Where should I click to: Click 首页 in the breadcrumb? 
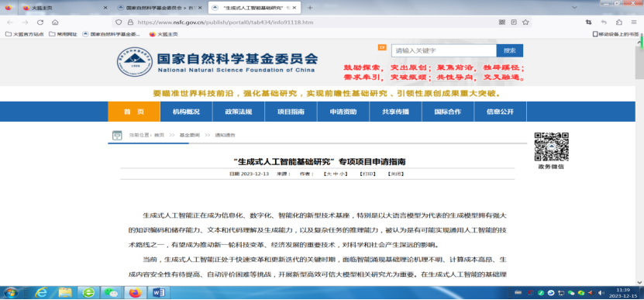coord(159,135)
